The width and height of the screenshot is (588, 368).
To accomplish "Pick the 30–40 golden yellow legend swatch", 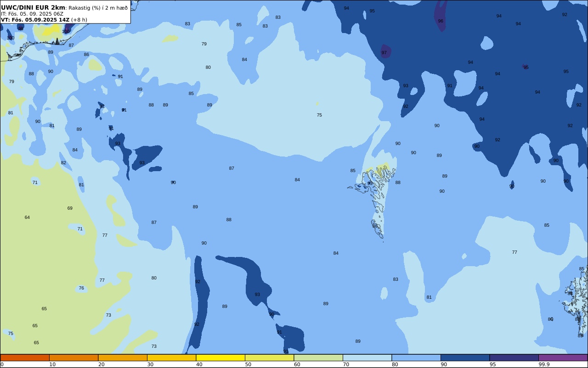I will 171,357.
